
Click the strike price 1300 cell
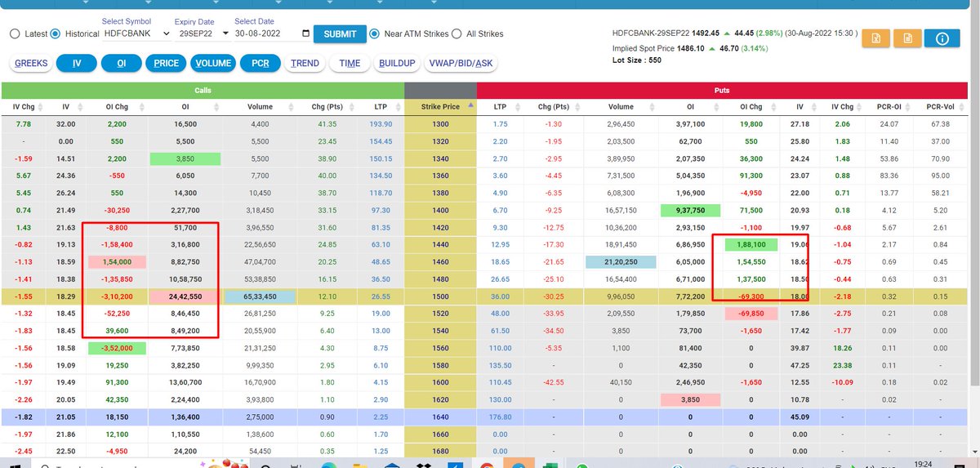pyautogui.click(x=439, y=123)
